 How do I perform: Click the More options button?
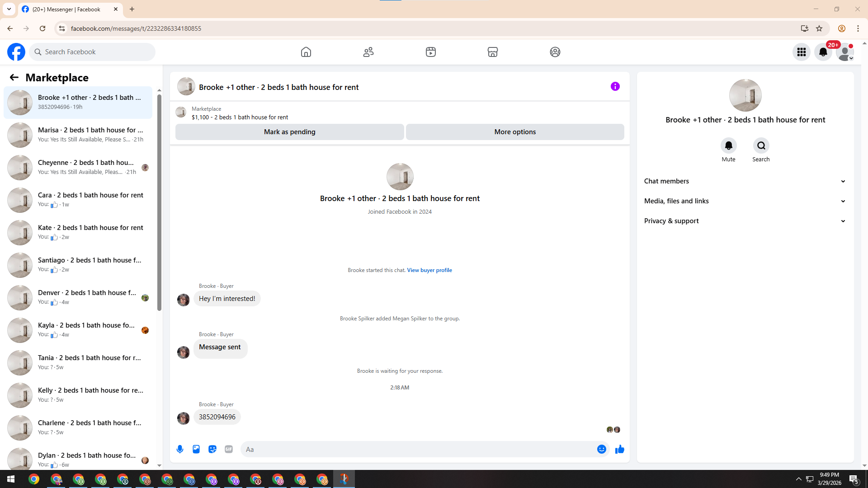tap(515, 132)
